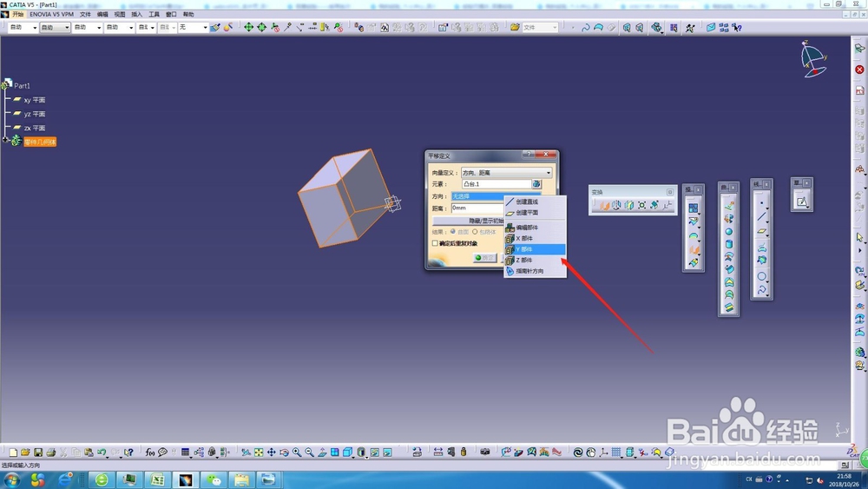
Task: Click the Windows Start button
Action: [11, 479]
